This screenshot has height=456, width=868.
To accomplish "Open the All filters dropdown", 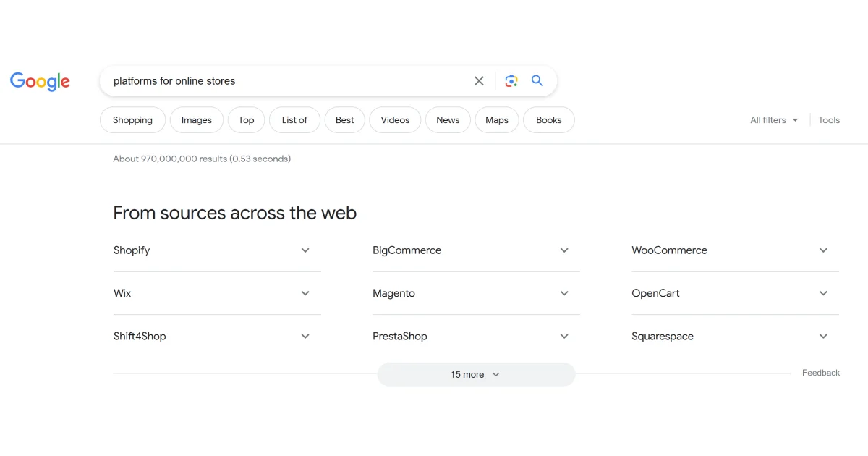I will [774, 120].
